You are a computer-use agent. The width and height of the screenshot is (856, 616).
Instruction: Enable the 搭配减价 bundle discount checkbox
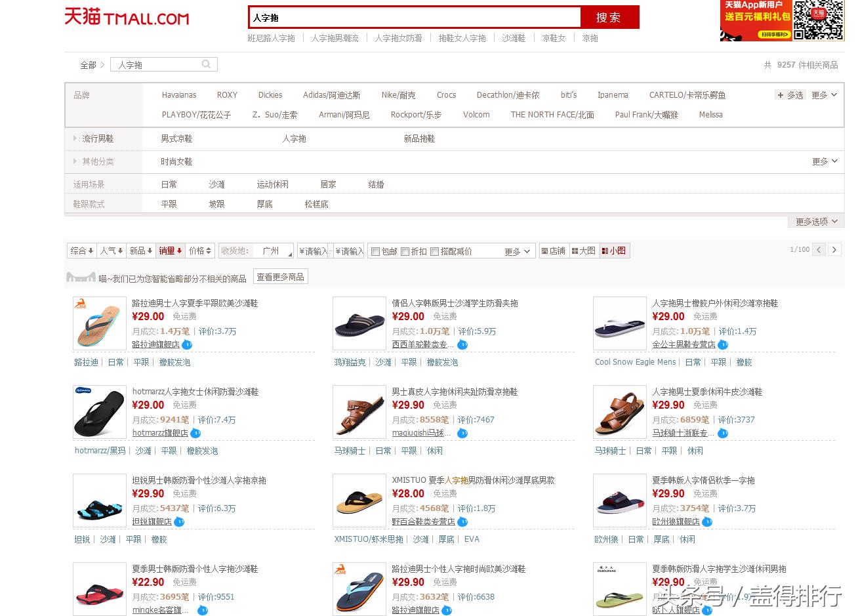pyautogui.click(x=436, y=251)
